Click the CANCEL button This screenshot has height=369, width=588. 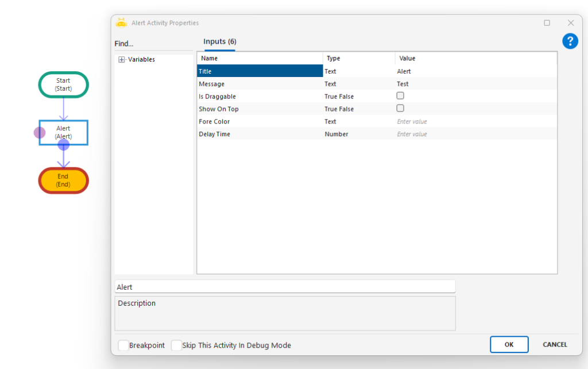click(555, 344)
